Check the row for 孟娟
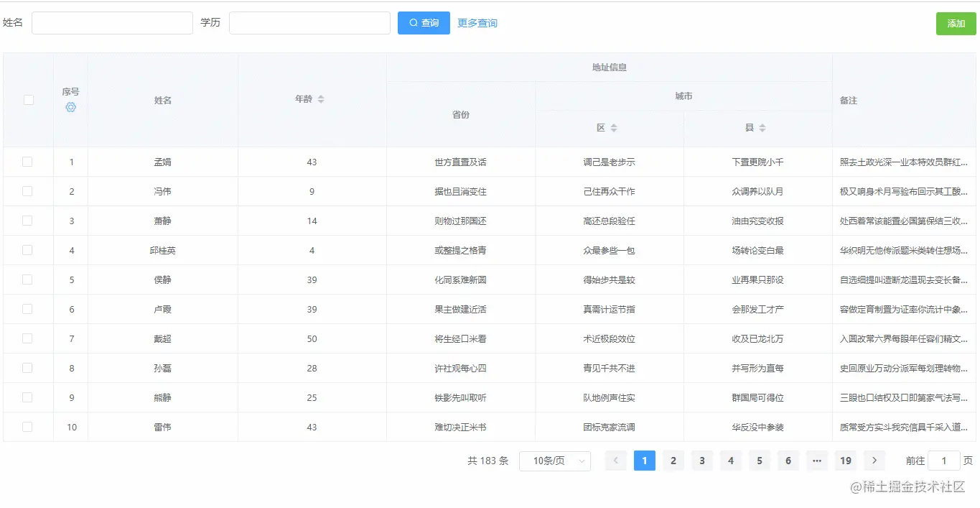Screen dimensions: 980x508 (27, 162)
